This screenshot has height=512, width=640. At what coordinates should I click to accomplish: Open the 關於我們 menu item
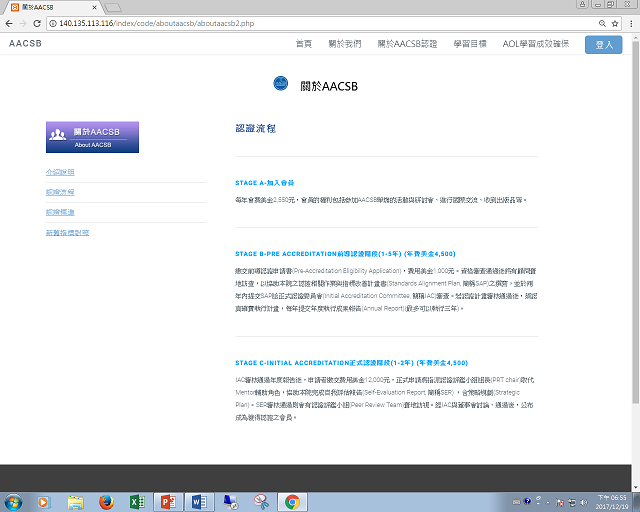tap(345, 44)
